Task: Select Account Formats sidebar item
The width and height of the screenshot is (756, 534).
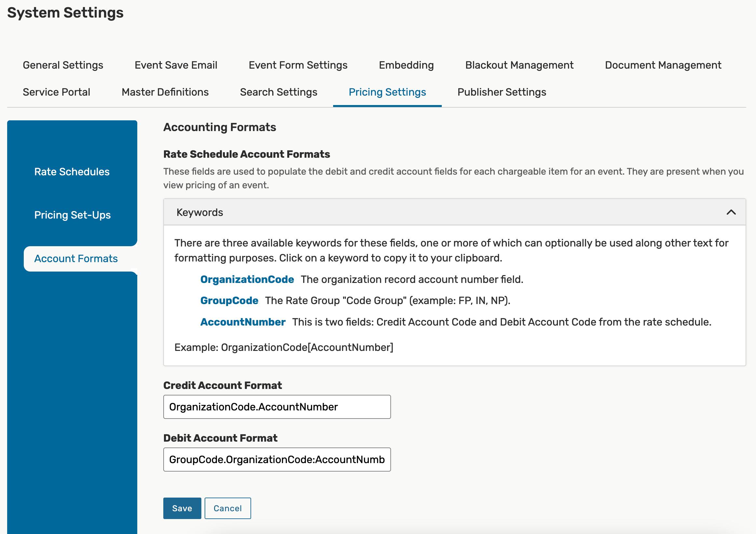Action: (x=76, y=259)
